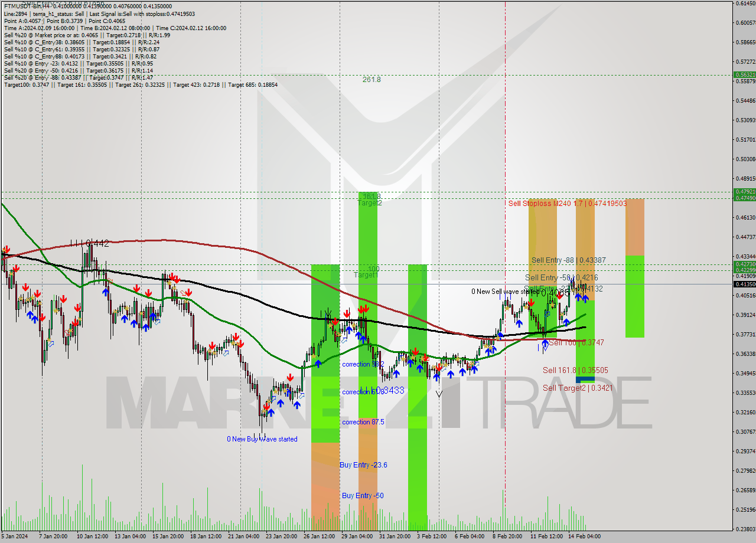This screenshot has height=543, width=756.
Task: Click the '31 Jan 20:00' time axis label
Action: click(x=395, y=537)
